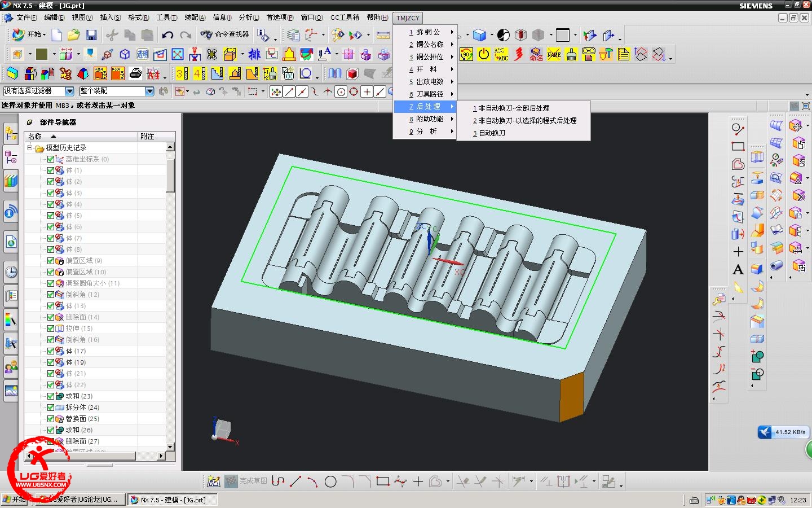Expand the 附助功能 submenu

(425, 119)
